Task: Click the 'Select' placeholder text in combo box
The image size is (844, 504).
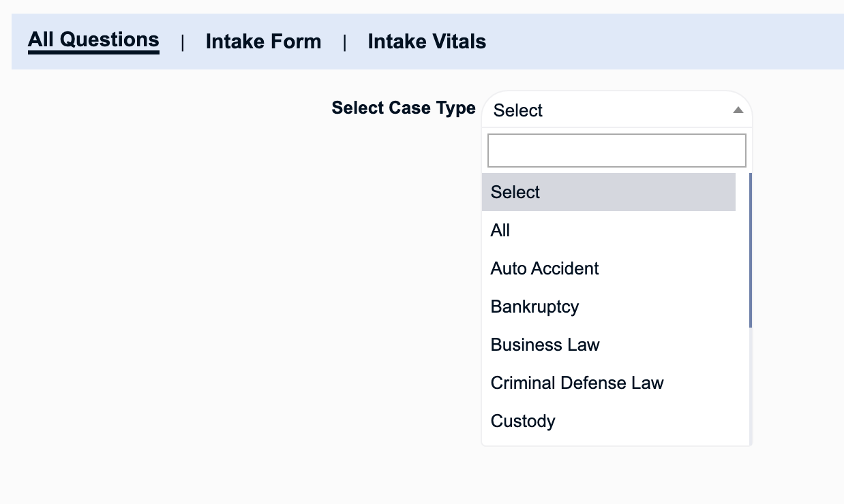Action: click(517, 110)
